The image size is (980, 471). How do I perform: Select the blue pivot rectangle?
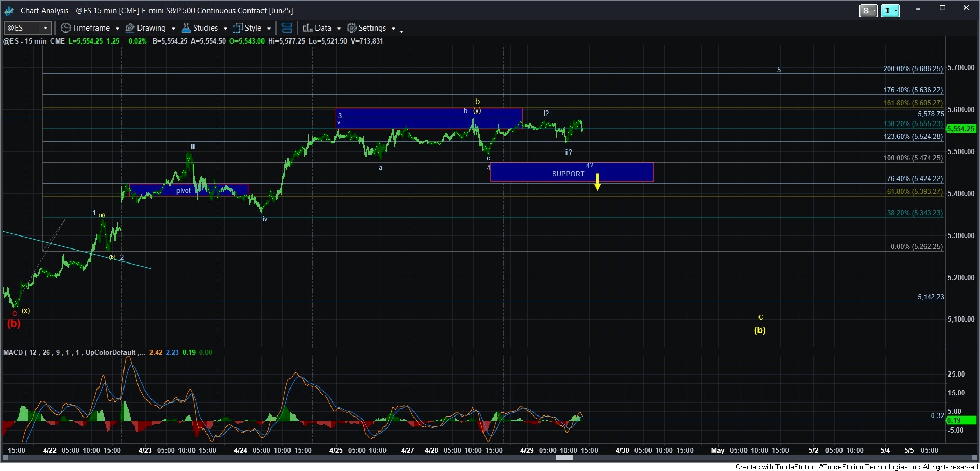point(188,190)
